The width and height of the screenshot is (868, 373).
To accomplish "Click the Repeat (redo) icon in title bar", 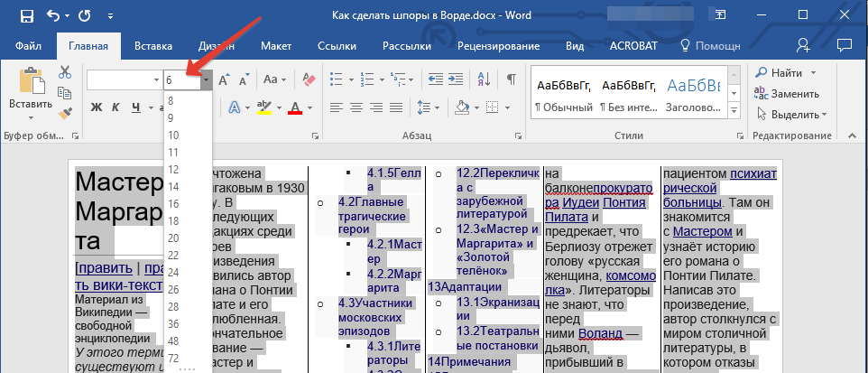I will pyautogui.click(x=84, y=16).
